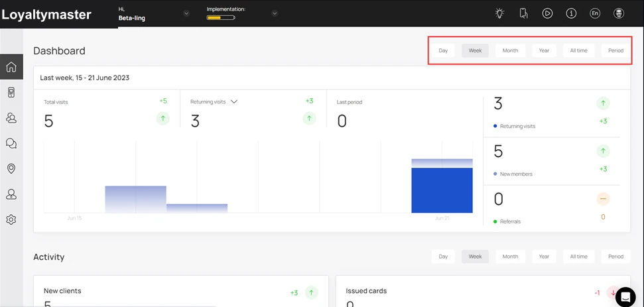
Task: Click the 'New members' legend label
Action: pos(516,174)
